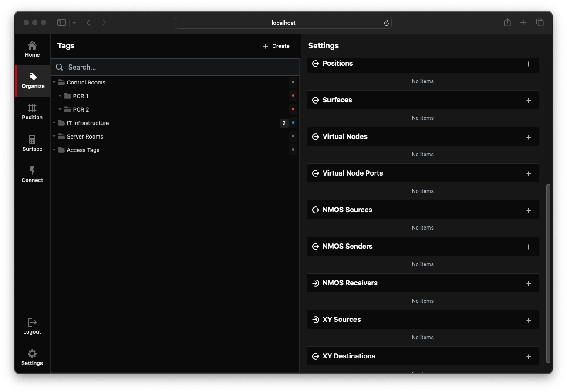This screenshot has height=392, width=567.
Task: Click the arrow icon beside NMOS Receivers heading
Action: [x=316, y=283]
